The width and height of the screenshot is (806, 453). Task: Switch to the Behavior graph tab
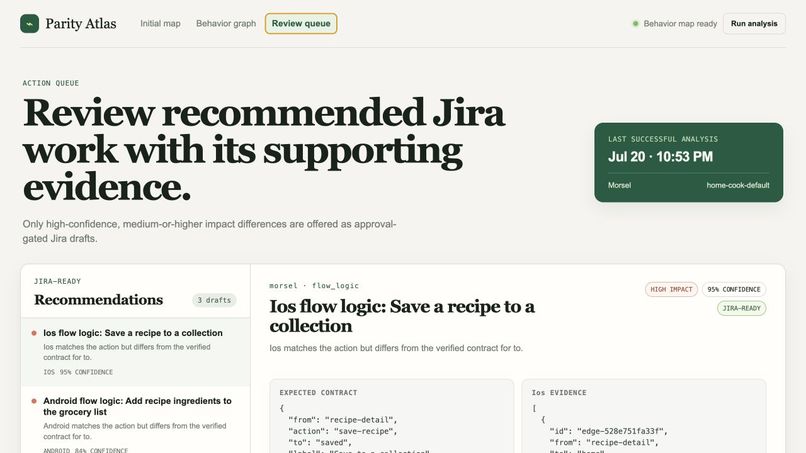[226, 24]
